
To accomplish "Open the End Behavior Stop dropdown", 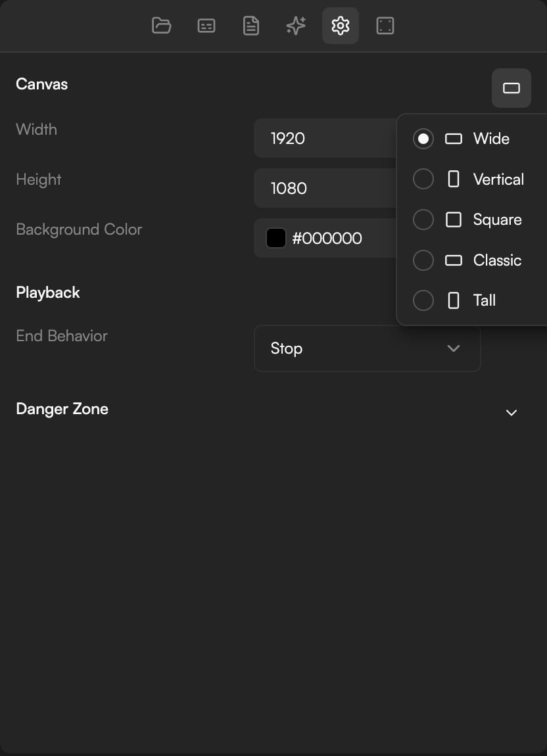I will click(367, 348).
